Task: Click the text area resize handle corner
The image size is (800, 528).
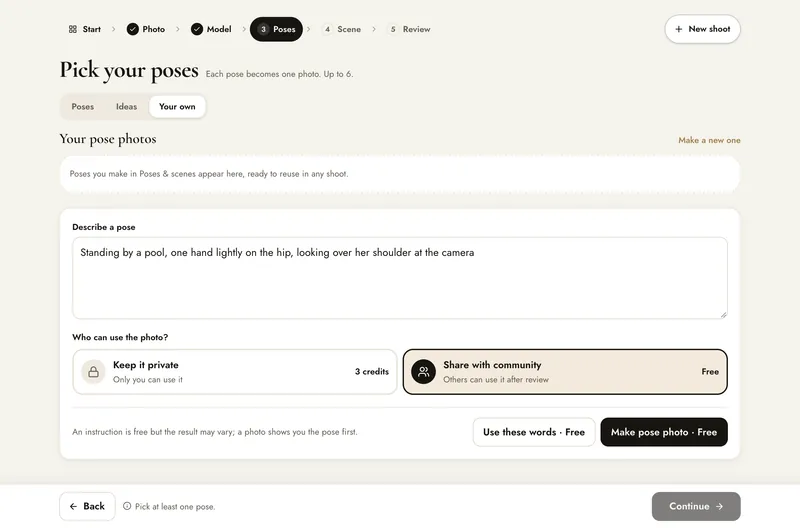Action: click(x=723, y=315)
